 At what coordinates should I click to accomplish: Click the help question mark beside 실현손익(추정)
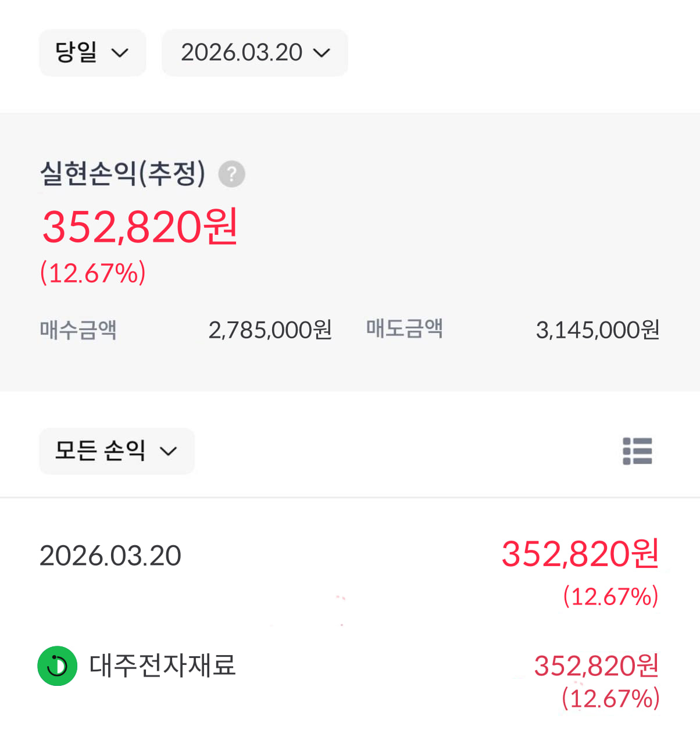point(231,174)
